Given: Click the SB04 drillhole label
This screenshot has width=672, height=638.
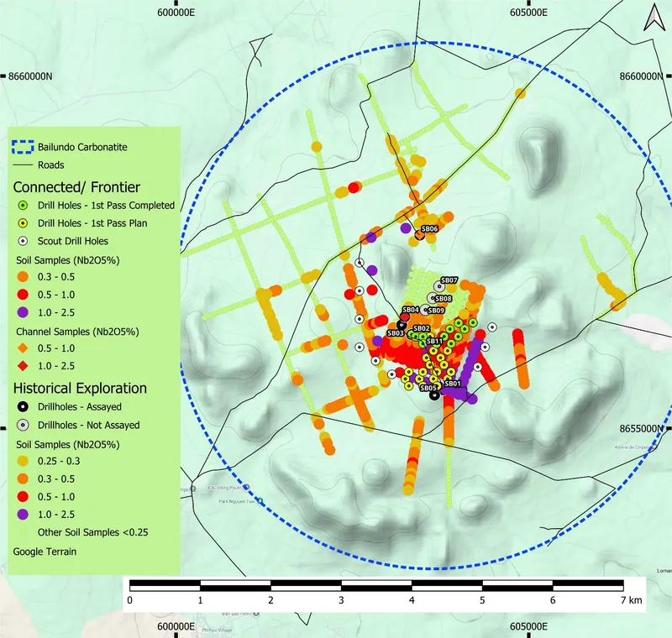Looking at the screenshot, I should pos(411,310).
